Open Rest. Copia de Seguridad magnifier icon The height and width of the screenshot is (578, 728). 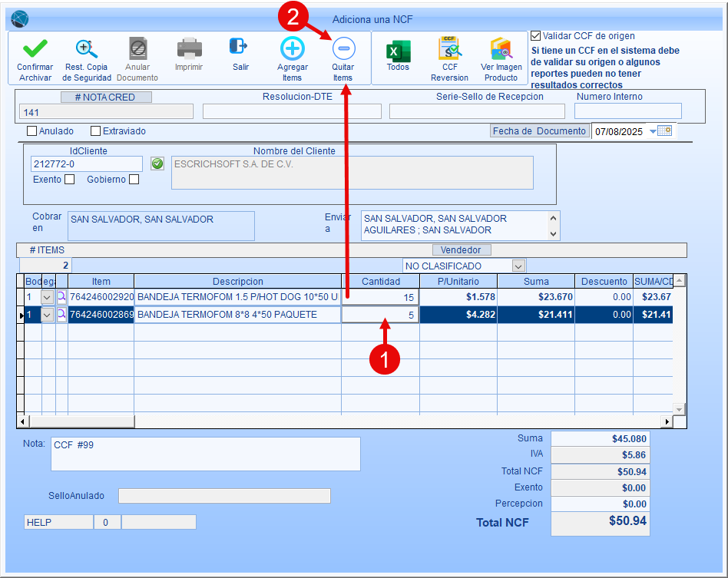pos(86,48)
